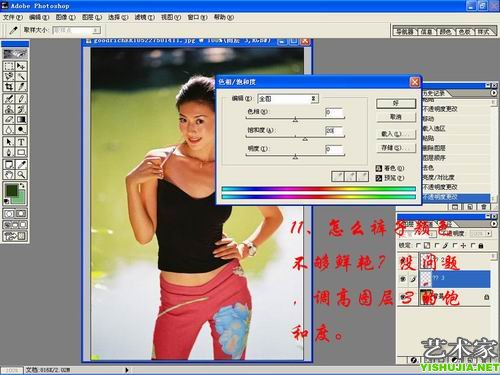Select the Zoom tool
Viewport: 500px width, 375px height.
click(x=21, y=175)
